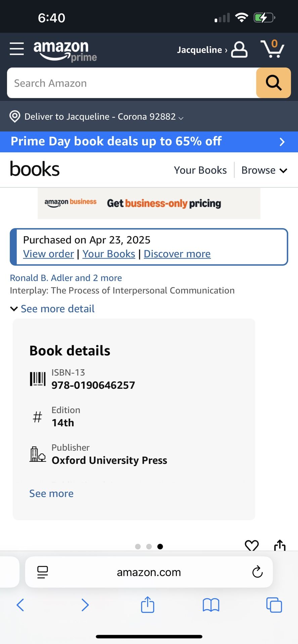This screenshot has width=298, height=644.
Task: Reload the amazon.com page
Action: [x=257, y=572]
